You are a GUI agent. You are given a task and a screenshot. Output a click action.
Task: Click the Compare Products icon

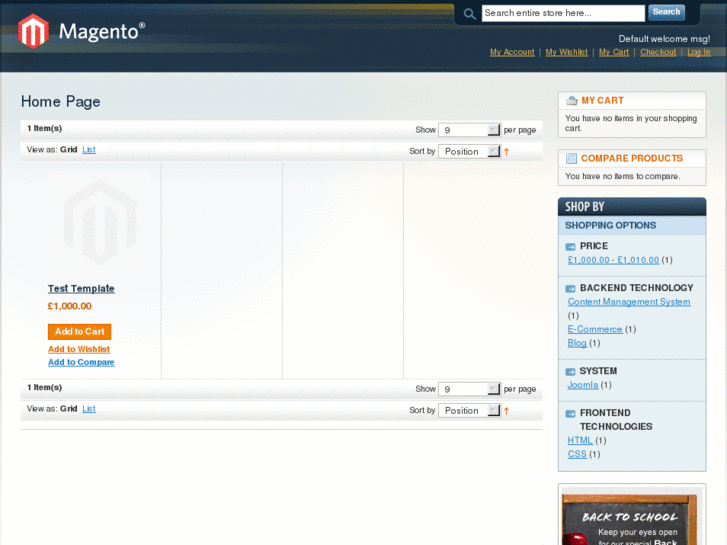pos(571,159)
